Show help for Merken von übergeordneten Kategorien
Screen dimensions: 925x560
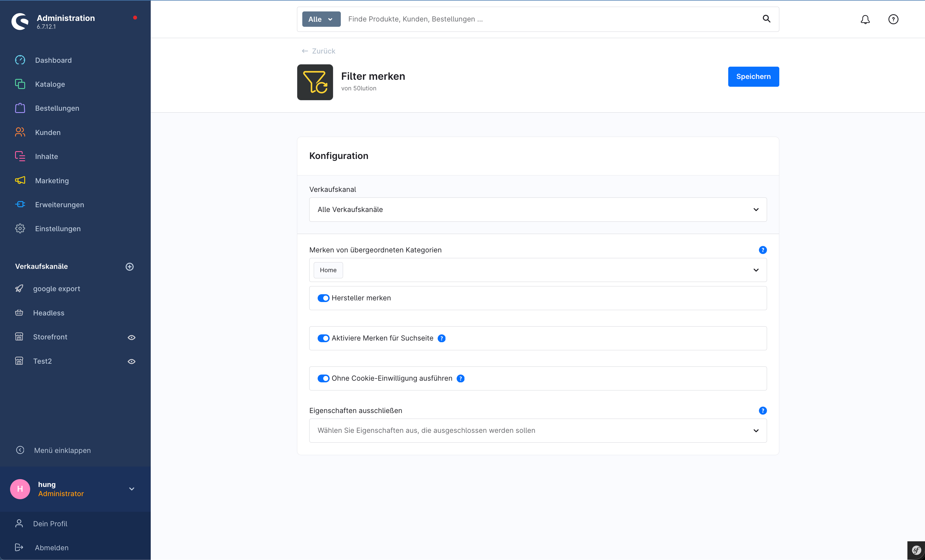763,250
